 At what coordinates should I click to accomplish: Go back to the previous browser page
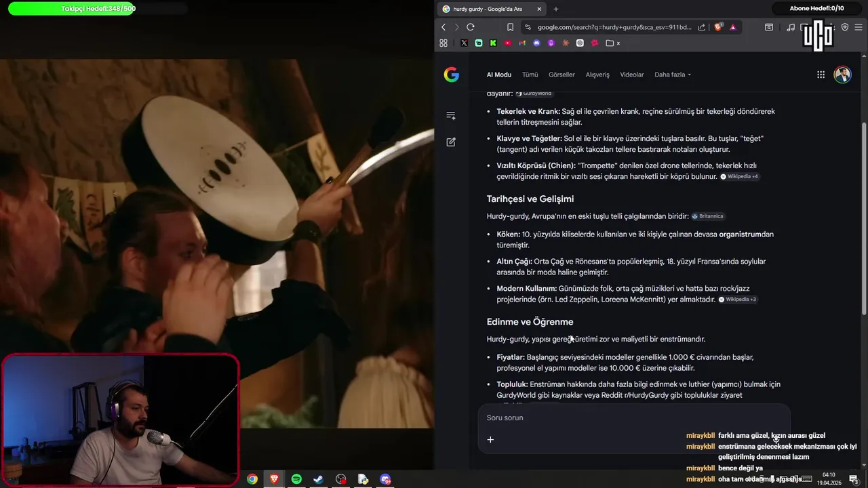pyautogui.click(x=443, y=27)
